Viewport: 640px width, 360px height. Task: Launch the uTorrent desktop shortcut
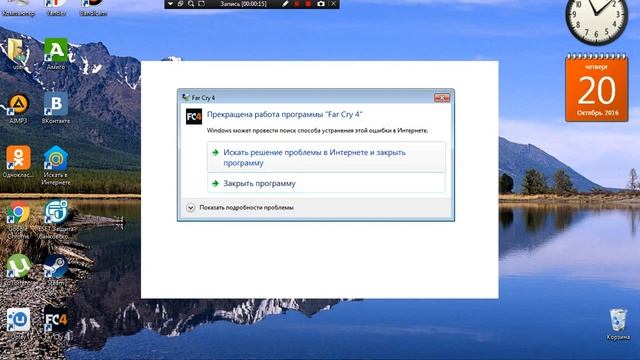pos(18,269)
